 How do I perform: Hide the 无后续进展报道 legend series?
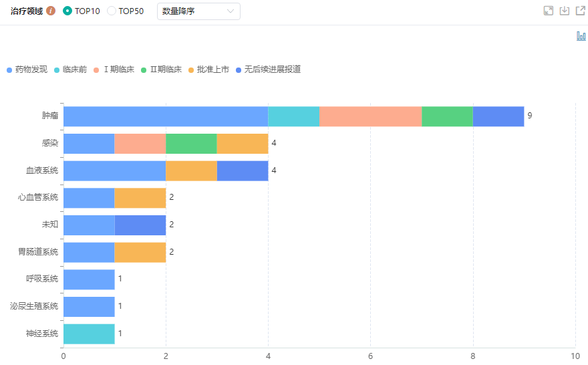click(267, 70)
